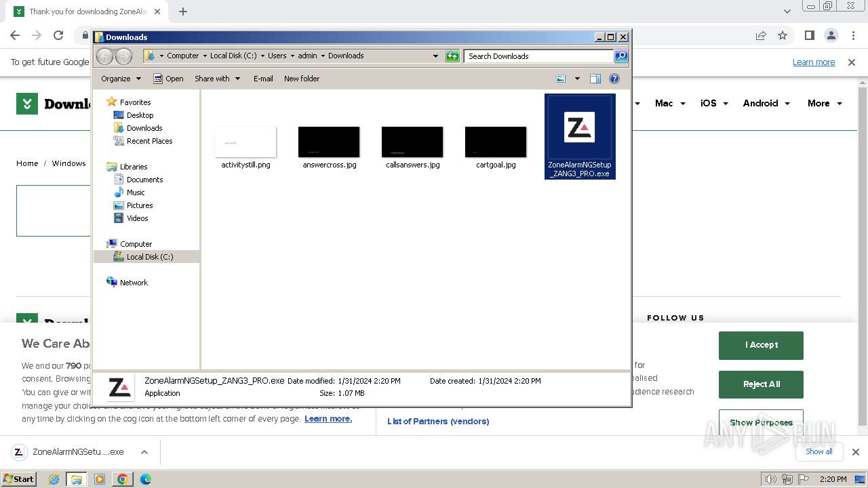Select Desktop in navigation pane

[x=140, y=115]
